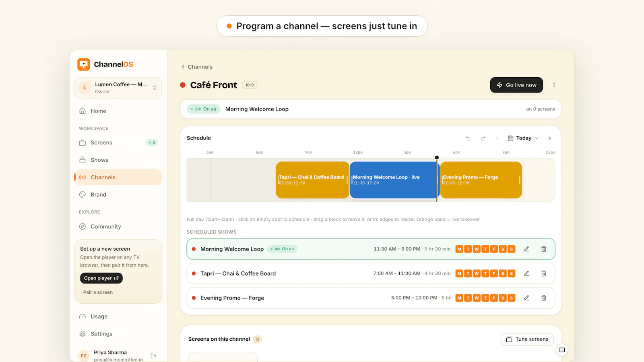644x362 pixels.
Task: Click '5:00 PM – 10:00 PM' time text
Action: tap(414, 298)
